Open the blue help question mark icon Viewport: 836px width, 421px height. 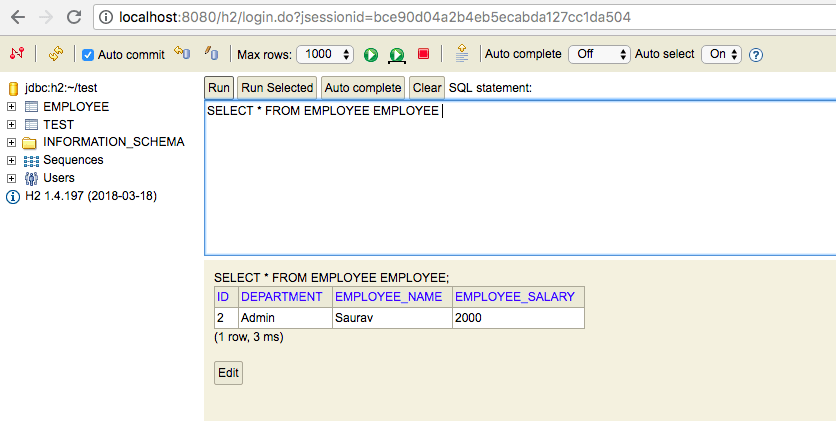click(755, 54)
